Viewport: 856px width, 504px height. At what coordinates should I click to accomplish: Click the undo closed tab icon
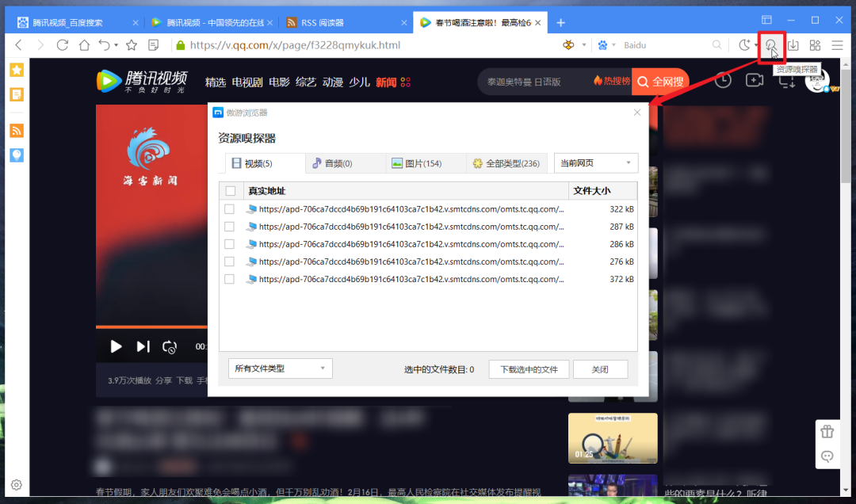pos(105,45)
